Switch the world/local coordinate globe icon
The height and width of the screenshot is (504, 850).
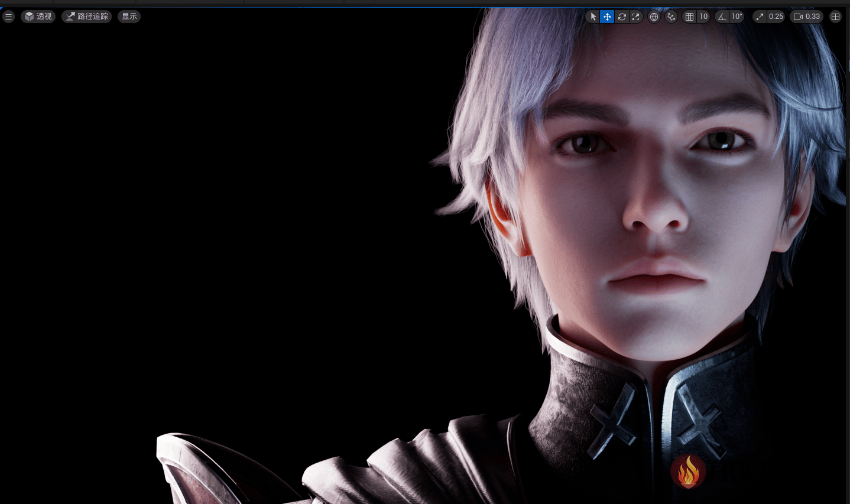[654, 17]
